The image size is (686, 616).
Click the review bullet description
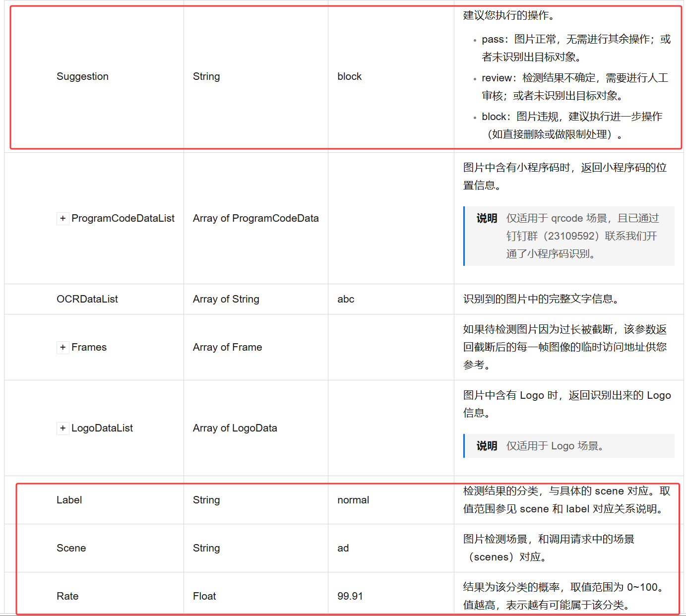(x=575, y=87)
